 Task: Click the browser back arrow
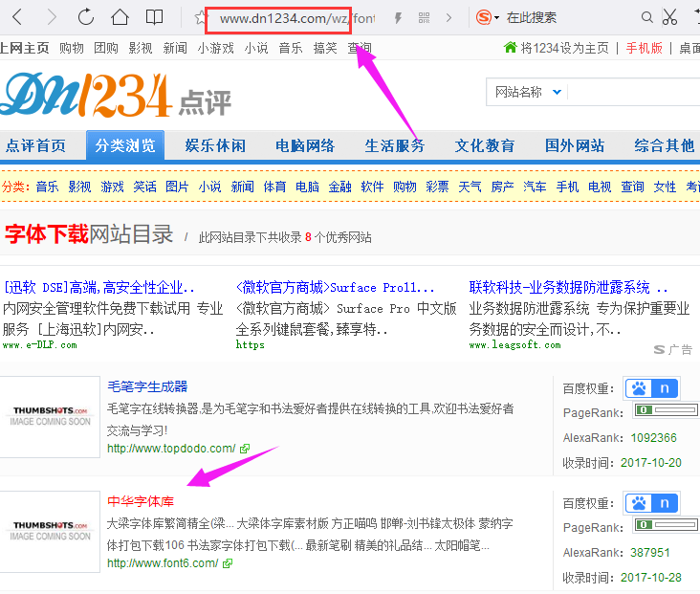(x=17, y=17)
